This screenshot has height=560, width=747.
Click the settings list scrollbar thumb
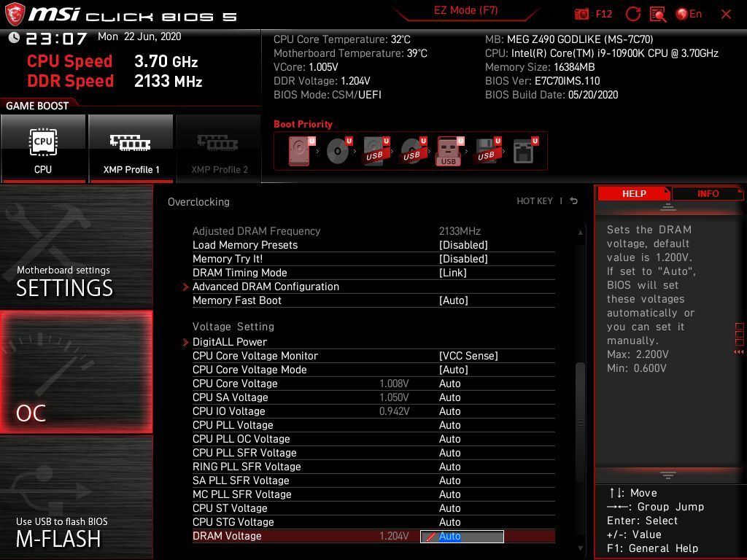click(580, 422)
